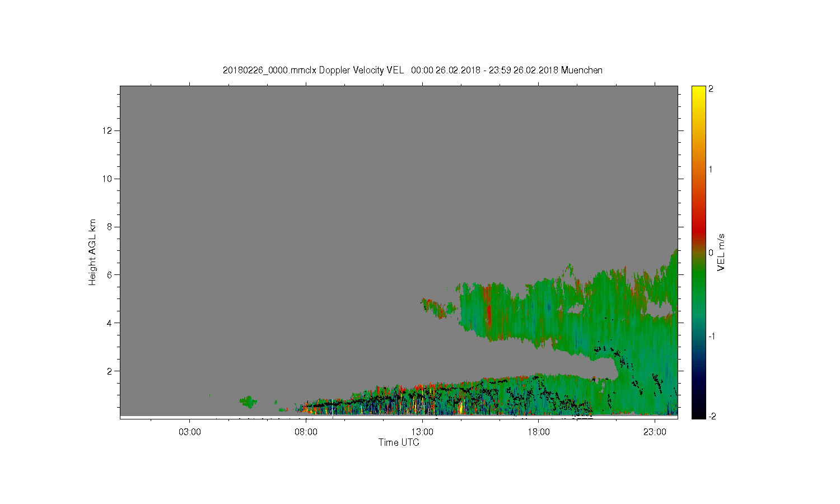The height and width of the screenshot is (504, 840).
Task: Click the 'VEL m/s' colorbar label
Action: pos(721,252)
